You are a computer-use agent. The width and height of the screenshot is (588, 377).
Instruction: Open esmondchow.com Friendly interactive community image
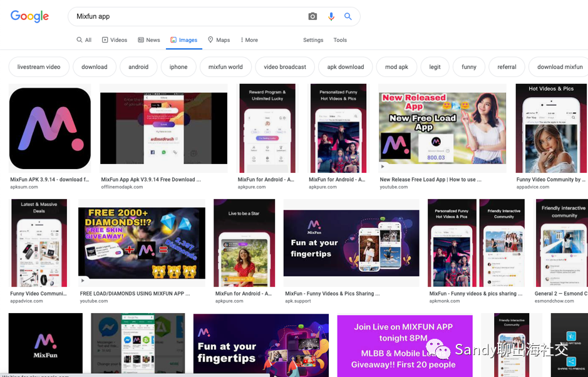click(561, 243)
